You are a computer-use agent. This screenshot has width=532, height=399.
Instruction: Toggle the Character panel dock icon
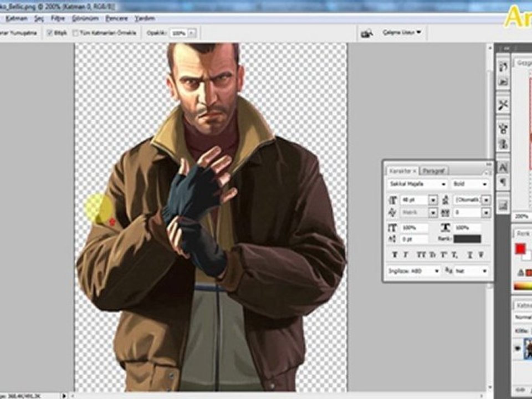click(503, 167)
